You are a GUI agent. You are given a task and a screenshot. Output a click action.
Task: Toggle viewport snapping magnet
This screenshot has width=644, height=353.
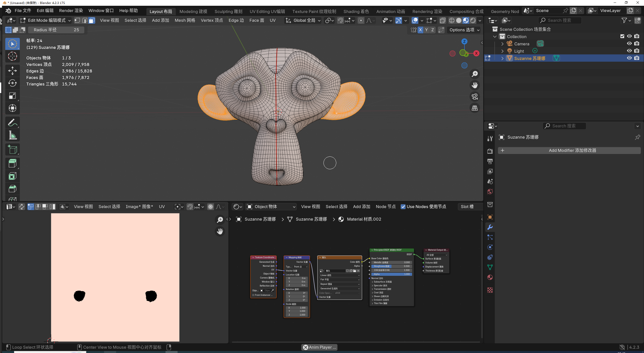pyautogui.click(x=340, y=20)
